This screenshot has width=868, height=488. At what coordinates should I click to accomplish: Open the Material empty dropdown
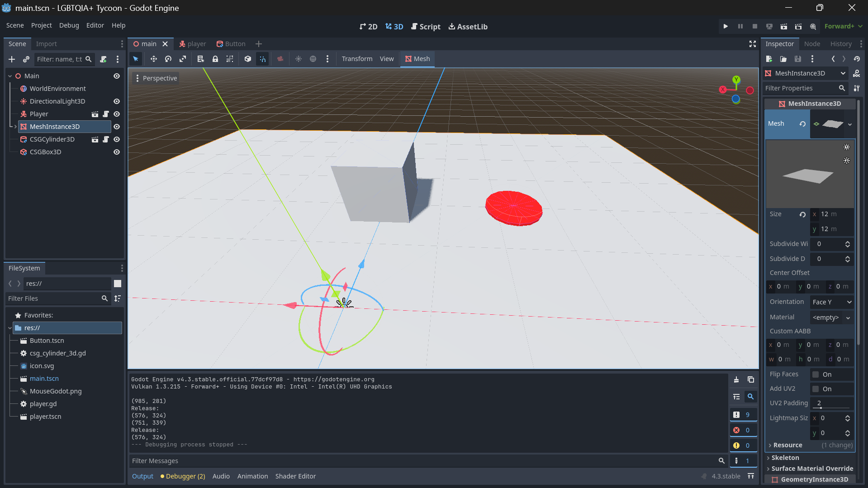coord(832,317)
